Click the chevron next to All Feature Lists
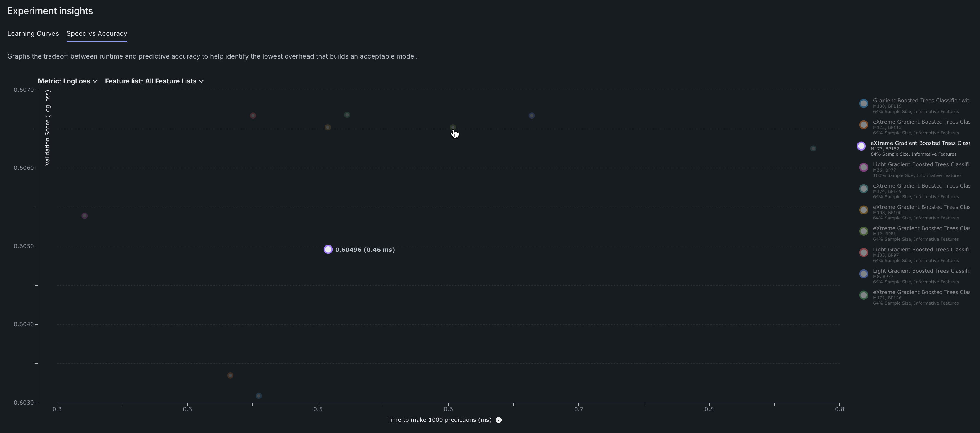This screenshot has height=433, width=980. point(201,81)
